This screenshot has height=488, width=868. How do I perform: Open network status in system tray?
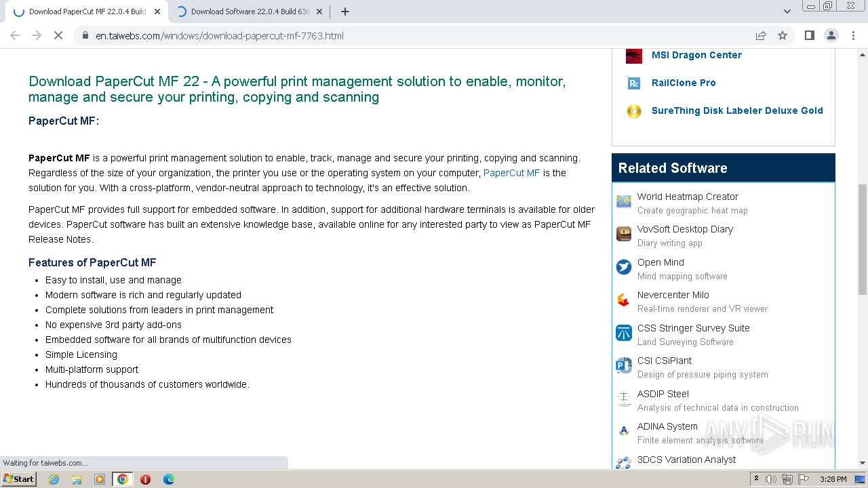[x=787, y=479]
